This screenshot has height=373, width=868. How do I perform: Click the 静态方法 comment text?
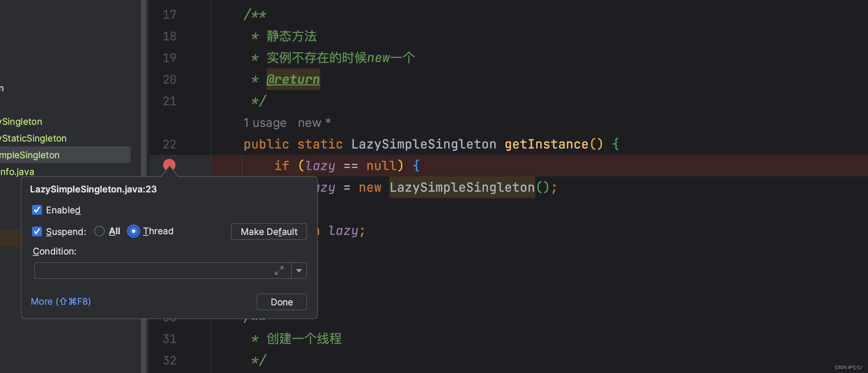[291, 36]
